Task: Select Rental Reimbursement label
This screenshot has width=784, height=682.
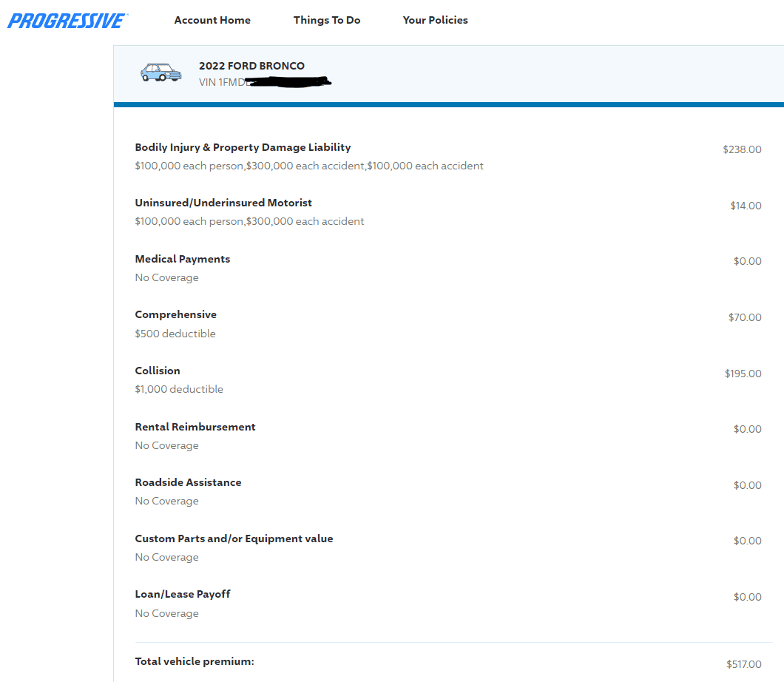Action: (x=195, y=427)
